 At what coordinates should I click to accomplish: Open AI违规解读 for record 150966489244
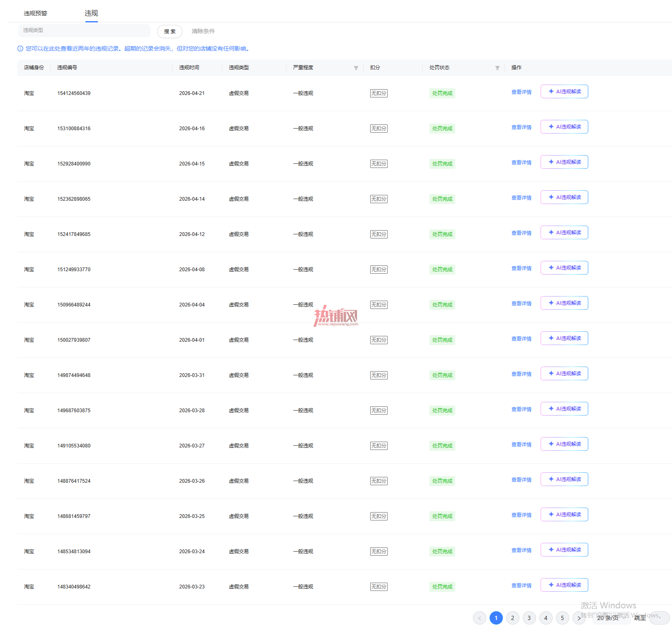coord(564,303)
